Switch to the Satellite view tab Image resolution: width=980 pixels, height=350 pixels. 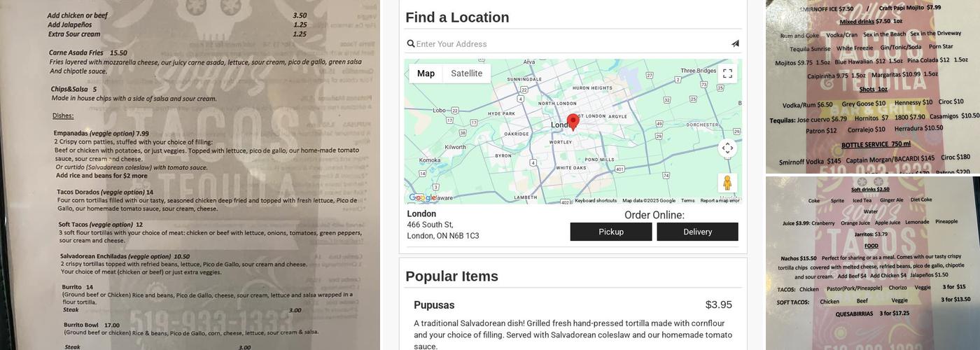pos(466,73)
